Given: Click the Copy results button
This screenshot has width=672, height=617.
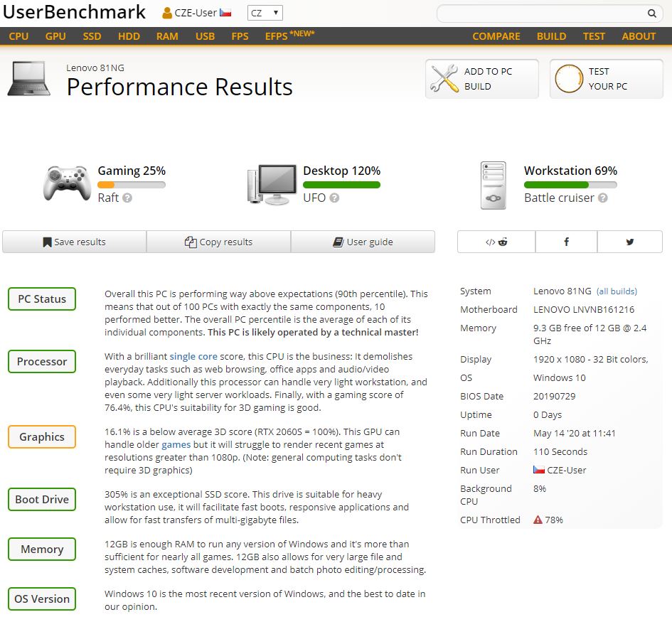Looking at the screenshot, I should pyautogui.click(x=218, y=242).
